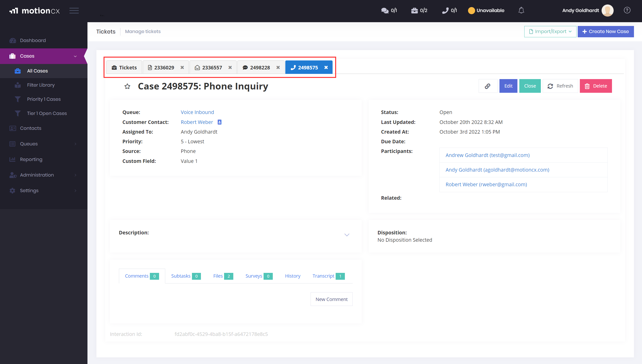The height and width of the screenshot is (364, 642).
Task: Close case tab 2336557
Action: click(230, 68)
